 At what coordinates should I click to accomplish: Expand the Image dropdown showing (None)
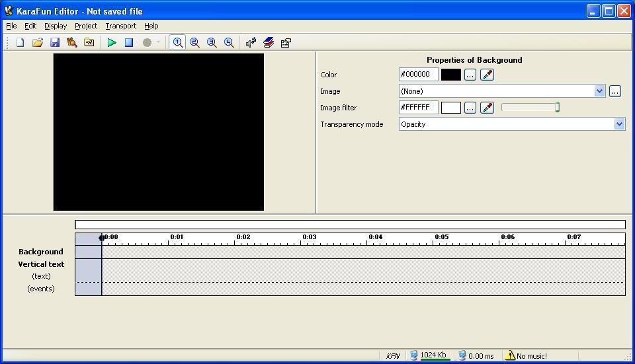coord(600,91)
